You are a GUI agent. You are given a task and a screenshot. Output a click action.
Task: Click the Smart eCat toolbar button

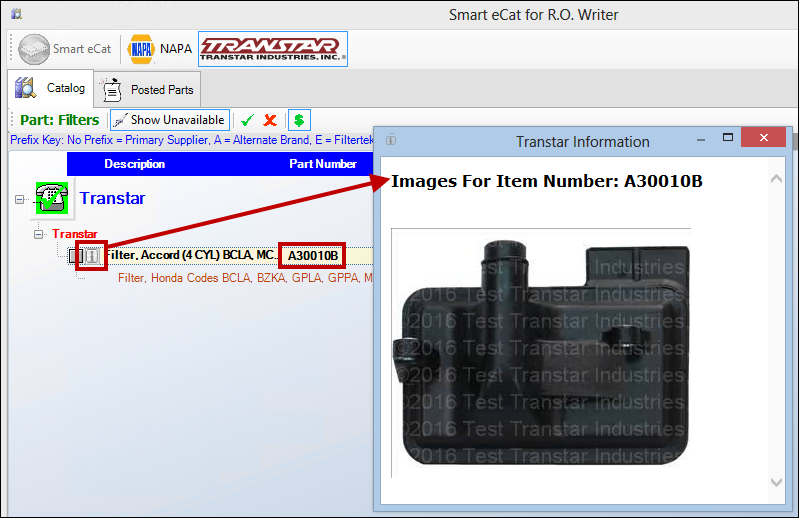(65, 49)
